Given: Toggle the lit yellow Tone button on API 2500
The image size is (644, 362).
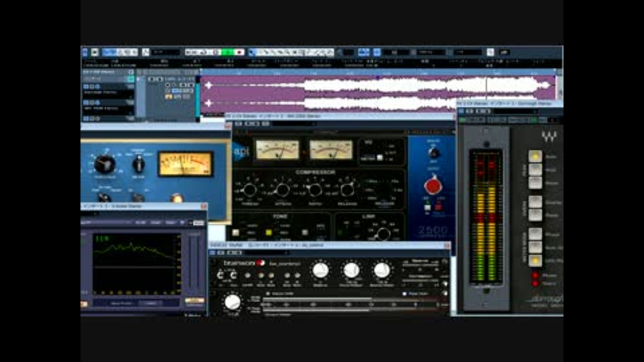Looking at the screenshot, I should point(268,233).
